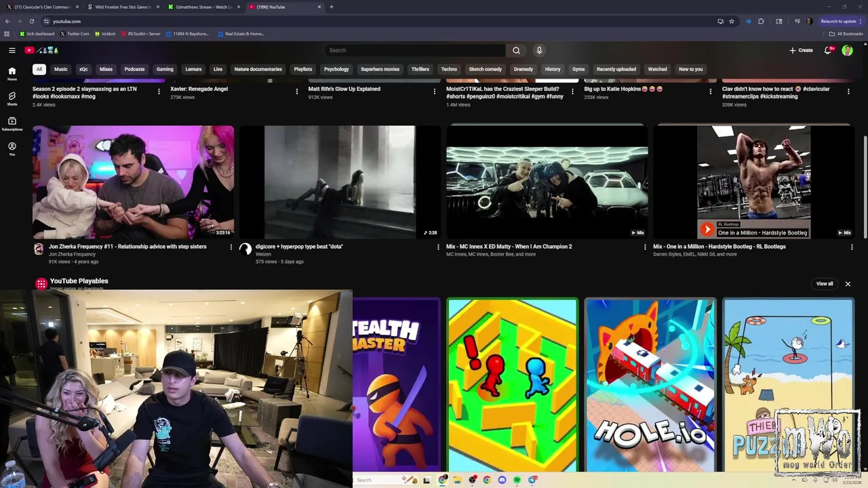Open Discord from the taskbar
Screen dimensions: 868x488
(502, 480)
